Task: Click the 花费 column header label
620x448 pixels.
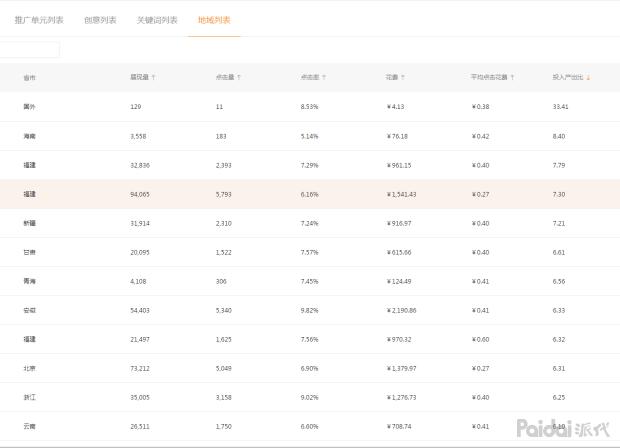Action: 392,77
